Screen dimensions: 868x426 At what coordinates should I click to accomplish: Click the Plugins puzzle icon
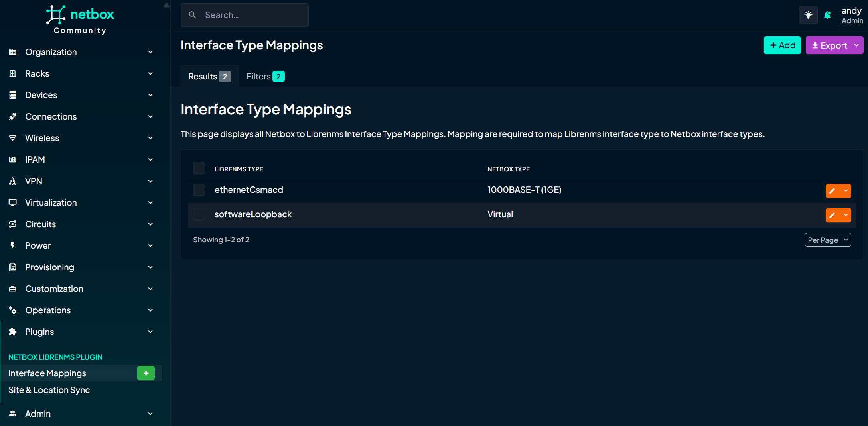click(x=13, y=332)
